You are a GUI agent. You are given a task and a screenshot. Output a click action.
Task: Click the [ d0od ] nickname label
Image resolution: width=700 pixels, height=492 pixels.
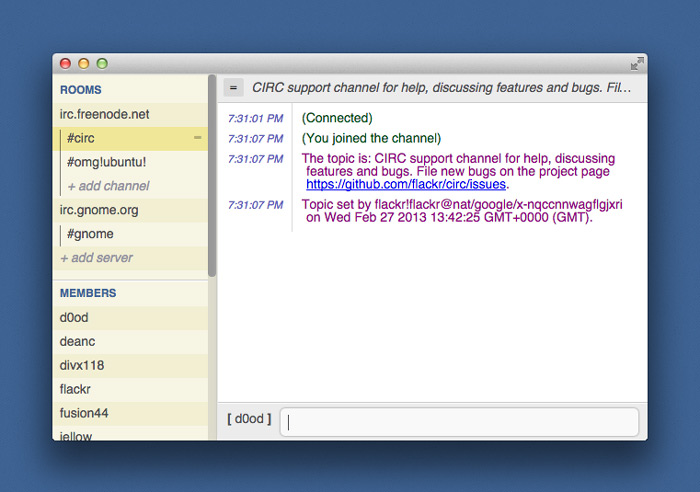249,419
